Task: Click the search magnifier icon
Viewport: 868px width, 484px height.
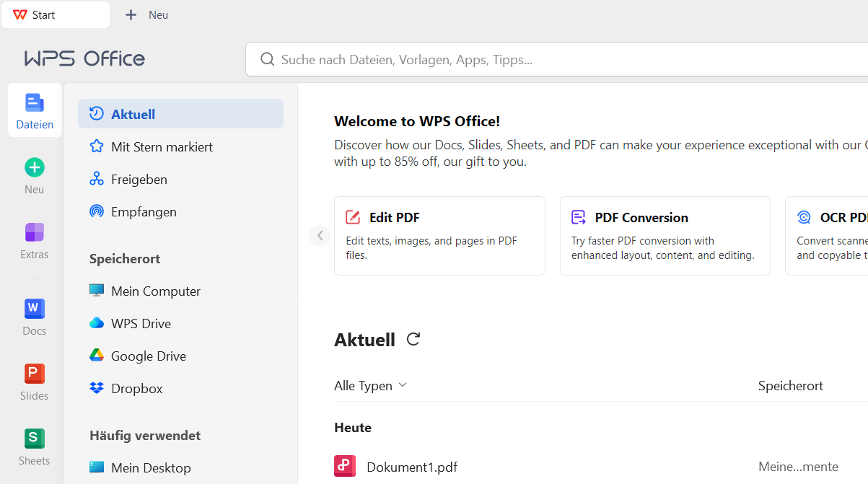Action: 268,59
